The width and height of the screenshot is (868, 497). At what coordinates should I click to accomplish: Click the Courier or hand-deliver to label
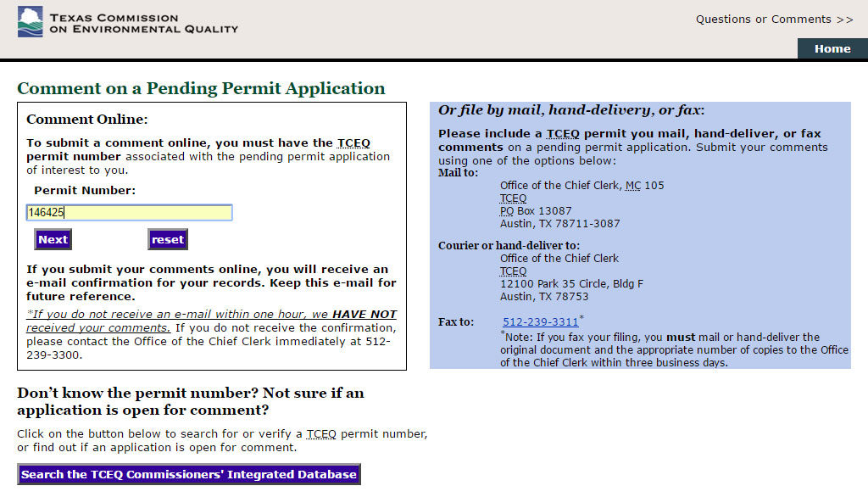tap(509, 245)
